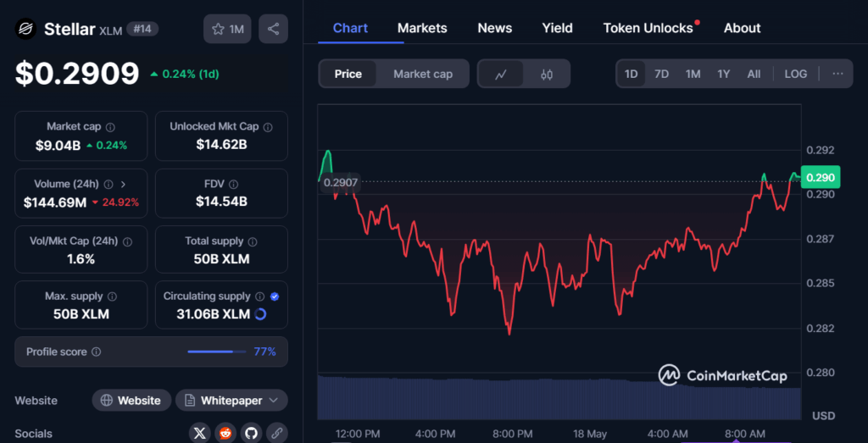Select the 7D time range
868x443 pixels.
pyautogui.click(x=661, y=74)
